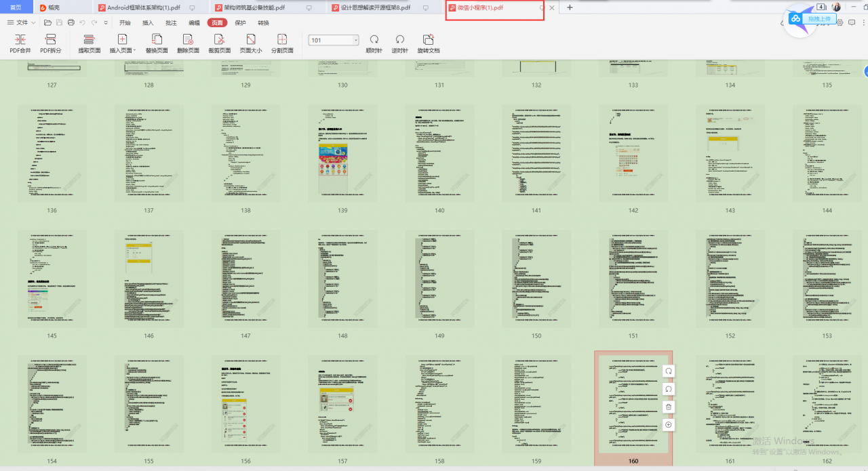This screenshot has height=471, width=868.
Task: Click the plus button to open a new tab
Action: (x=570, y=7)
